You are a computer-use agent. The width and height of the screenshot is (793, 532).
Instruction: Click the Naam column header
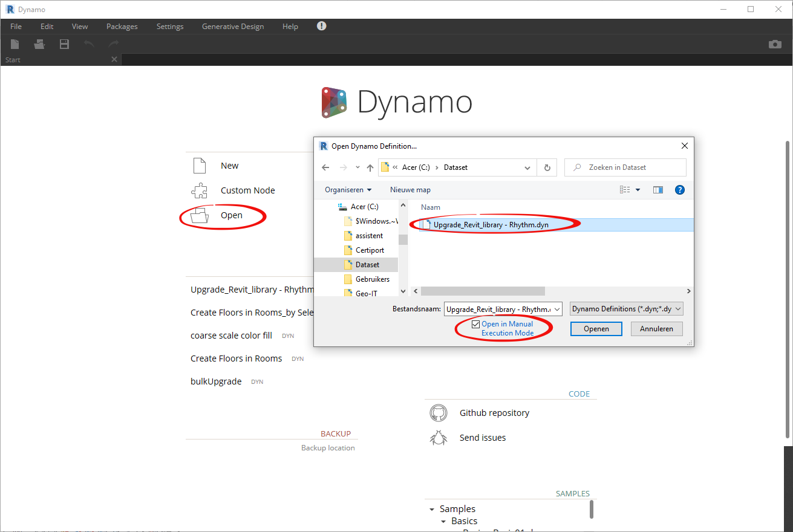click(431, 207)
